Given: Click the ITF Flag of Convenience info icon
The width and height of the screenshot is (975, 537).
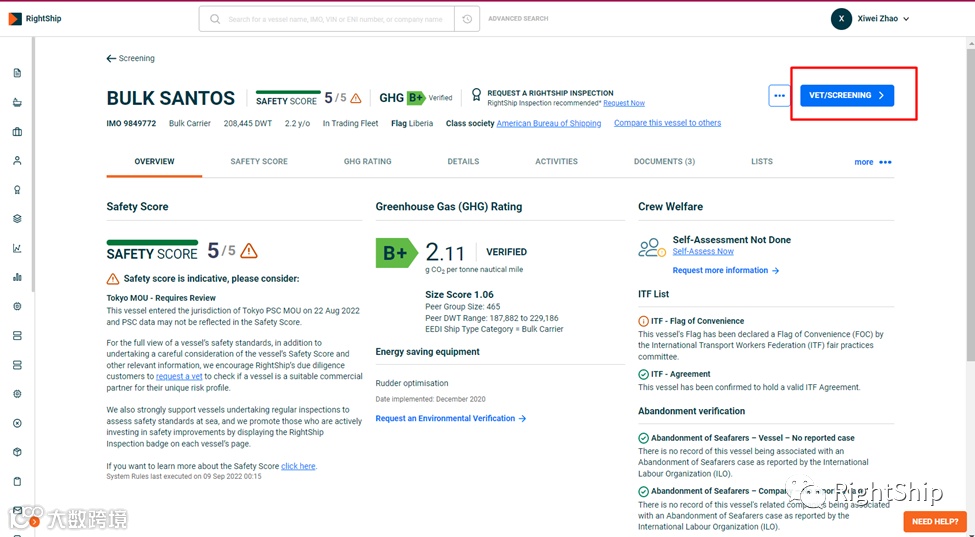Looking at the screenshot, I should 644,321.
